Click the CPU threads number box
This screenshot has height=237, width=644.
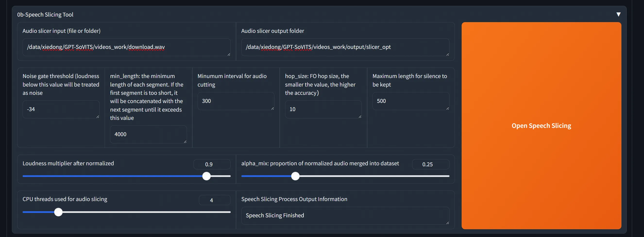click(214, 200)
